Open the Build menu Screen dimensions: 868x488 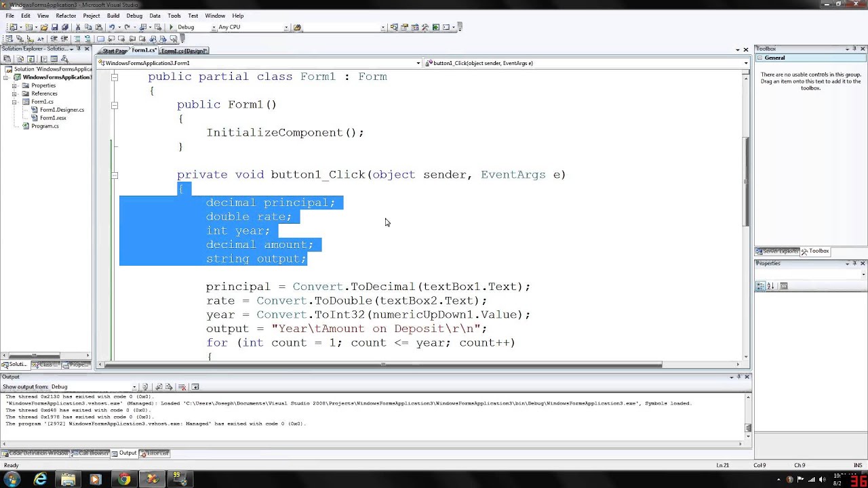[x=113, y=16]
